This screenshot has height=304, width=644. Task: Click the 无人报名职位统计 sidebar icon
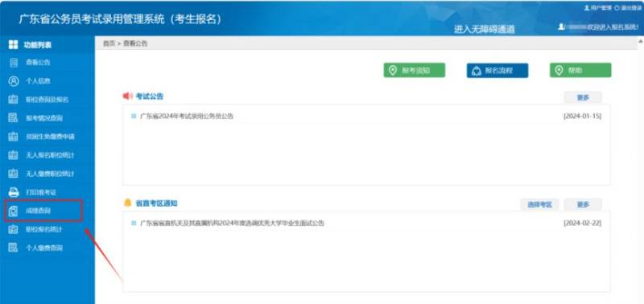14,155
